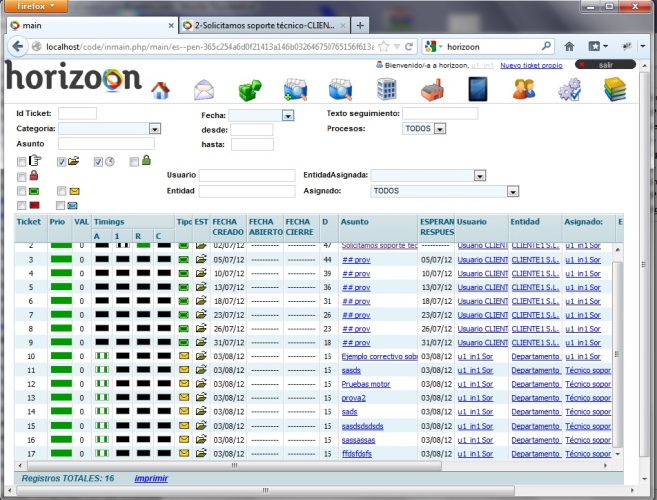This screenshot has height=500, width=657.
Task: Click green type icon in ticket 5 row
Action: point(184,287)
